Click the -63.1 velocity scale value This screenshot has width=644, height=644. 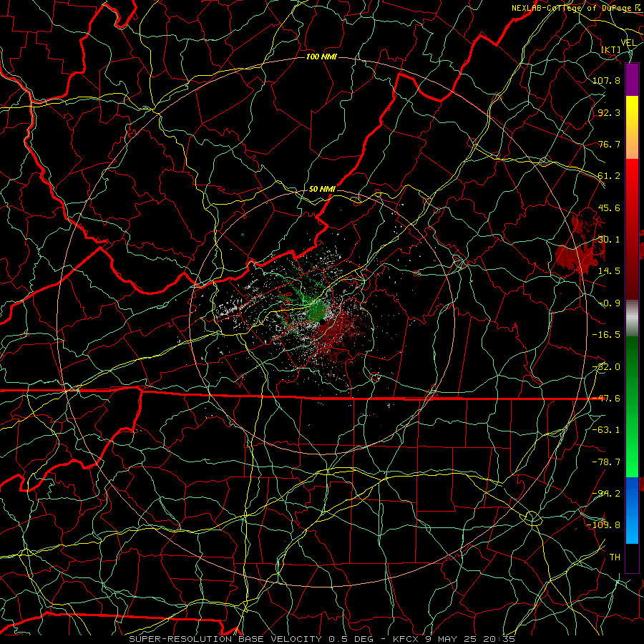point(606,430)
